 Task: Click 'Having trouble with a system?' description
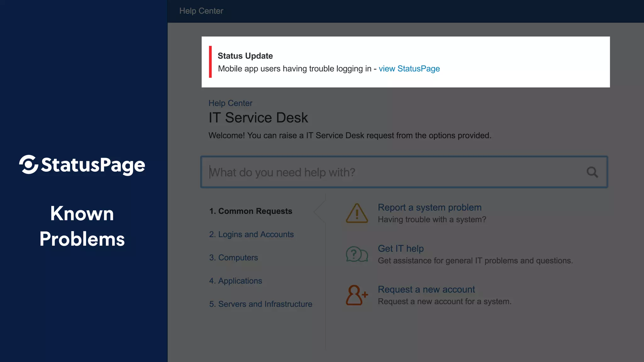[432, 220]
